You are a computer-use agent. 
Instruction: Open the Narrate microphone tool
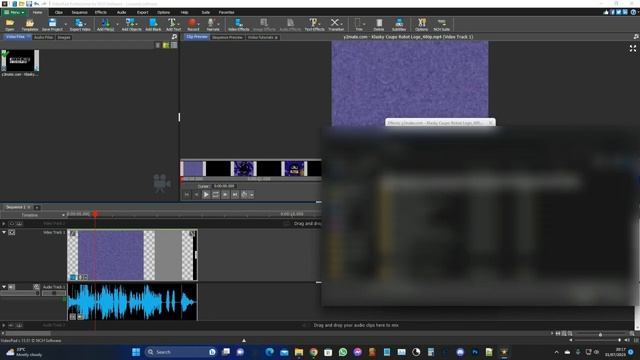tap(212, 24)
